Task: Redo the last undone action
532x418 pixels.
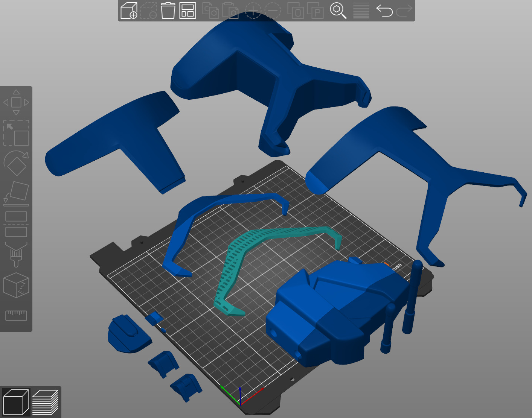Action: click(404, 10)
